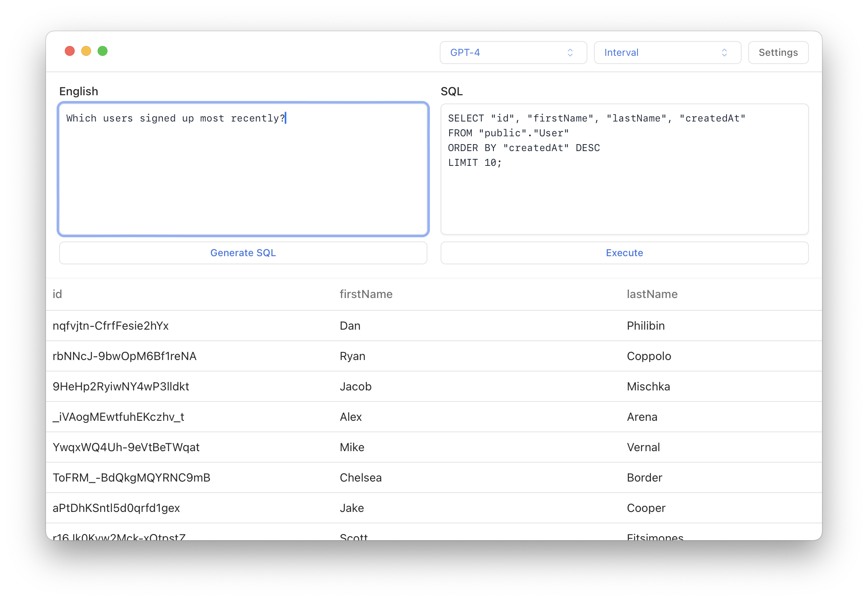Image resolution: width=868 pixels, height=601 pixels.
Task: Click the id column header
Action: 57,294
